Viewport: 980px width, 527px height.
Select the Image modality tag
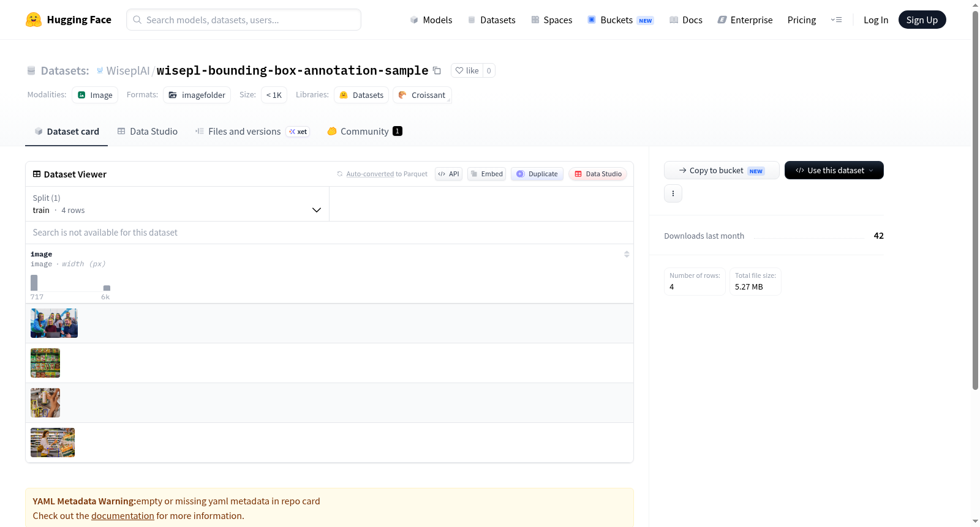tap(95, 95)
